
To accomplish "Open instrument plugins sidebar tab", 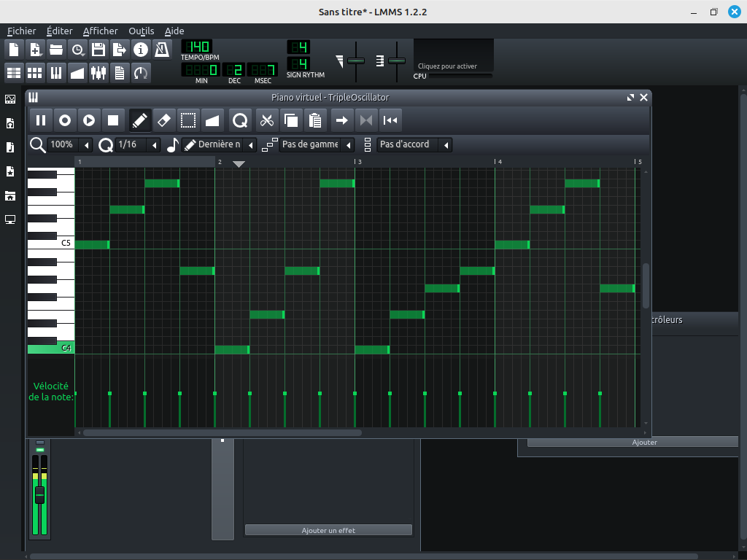I will (10, 99).
